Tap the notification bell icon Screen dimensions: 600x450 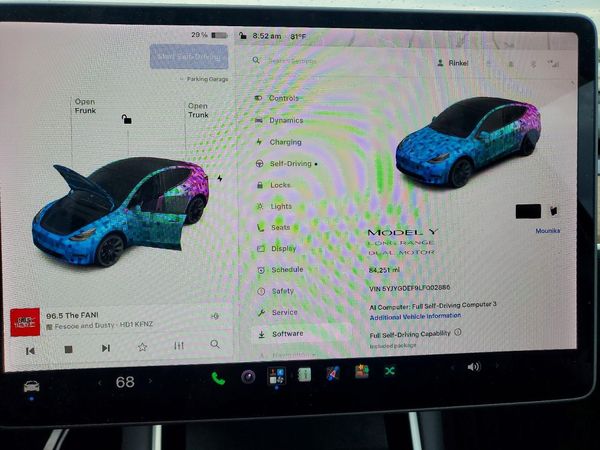coord(511,64)
